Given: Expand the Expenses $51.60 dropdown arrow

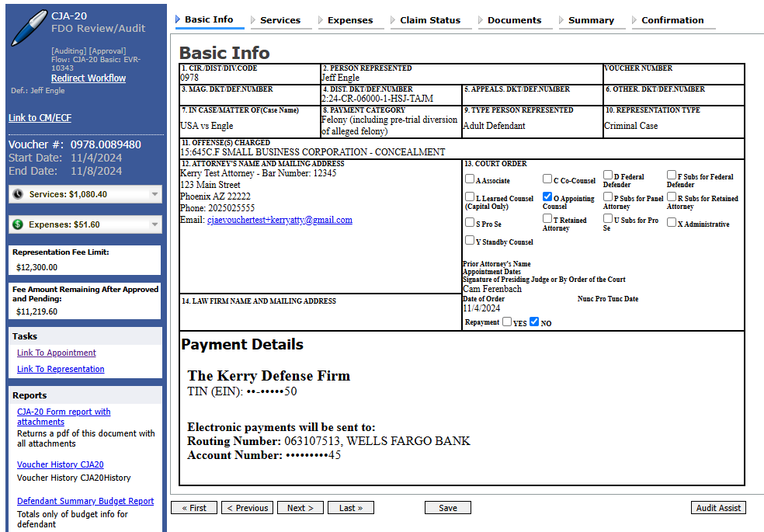Looking at the screenshot, I should pyautogui.click(x=155, y=224).
